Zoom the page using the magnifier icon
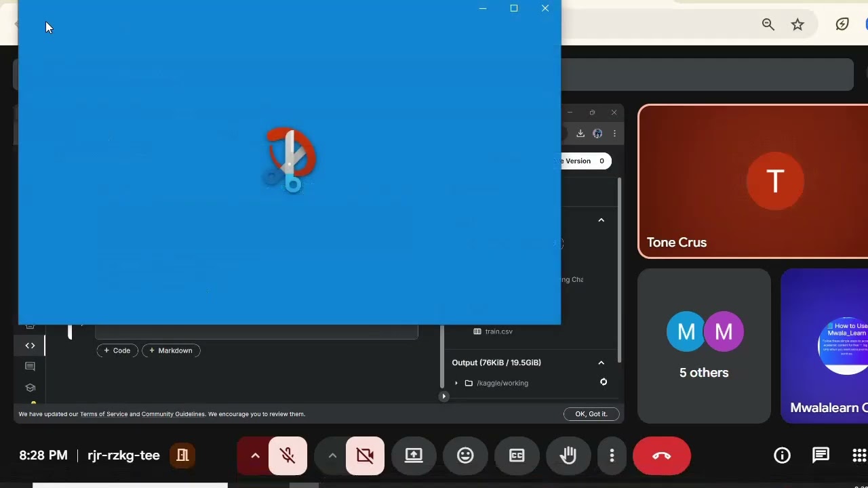This screenshot has height=488, width=868. 768,24
